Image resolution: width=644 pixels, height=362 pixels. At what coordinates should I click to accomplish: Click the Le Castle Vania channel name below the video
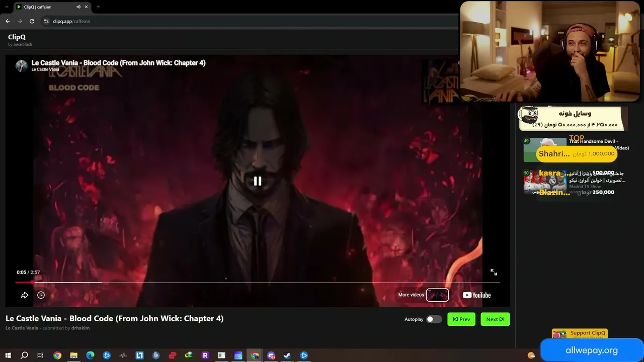click(22, 328)
